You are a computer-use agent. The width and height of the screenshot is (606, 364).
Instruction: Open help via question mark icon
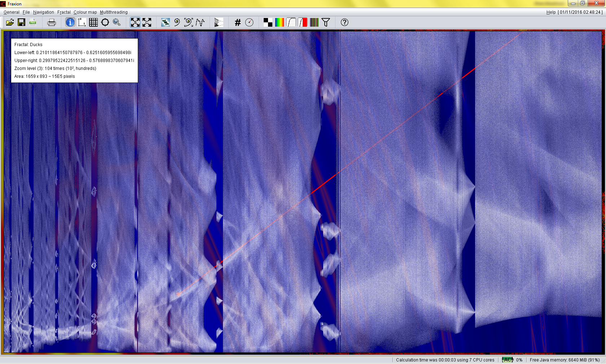coord(344,22)
